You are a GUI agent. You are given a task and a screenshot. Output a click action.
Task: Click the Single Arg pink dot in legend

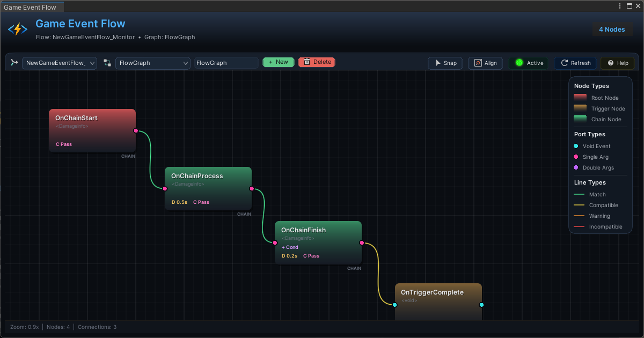click(576, 157)
